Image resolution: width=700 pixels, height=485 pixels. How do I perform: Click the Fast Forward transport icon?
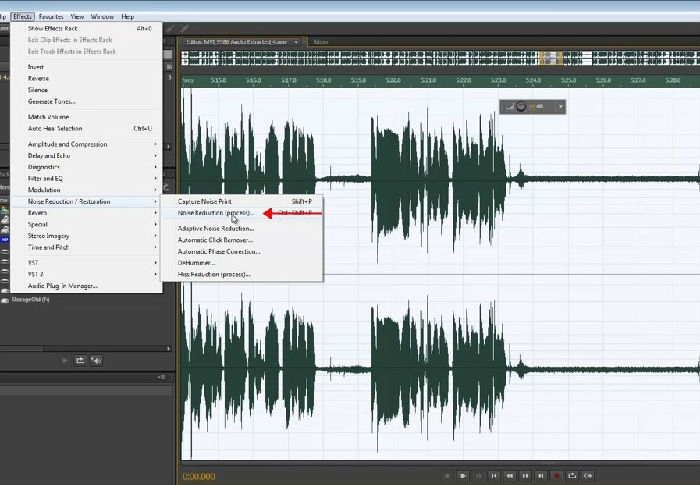[525, 476]
